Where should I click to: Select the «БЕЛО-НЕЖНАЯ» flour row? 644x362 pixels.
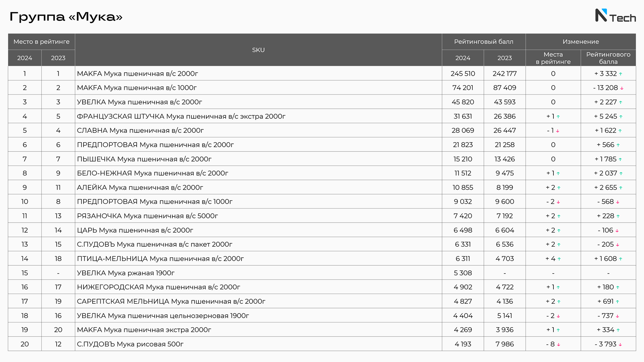pyautogui.click(x=322, y=173)
